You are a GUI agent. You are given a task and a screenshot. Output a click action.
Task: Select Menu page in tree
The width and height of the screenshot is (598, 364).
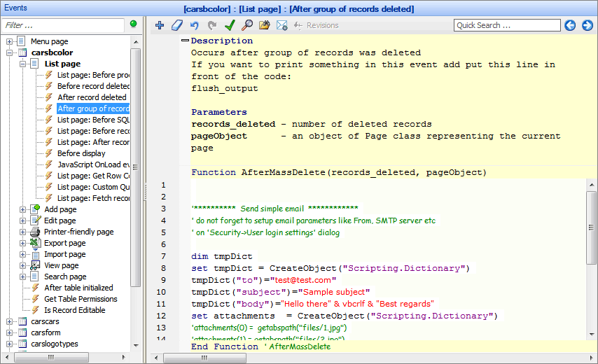click(x=50, y=41)
